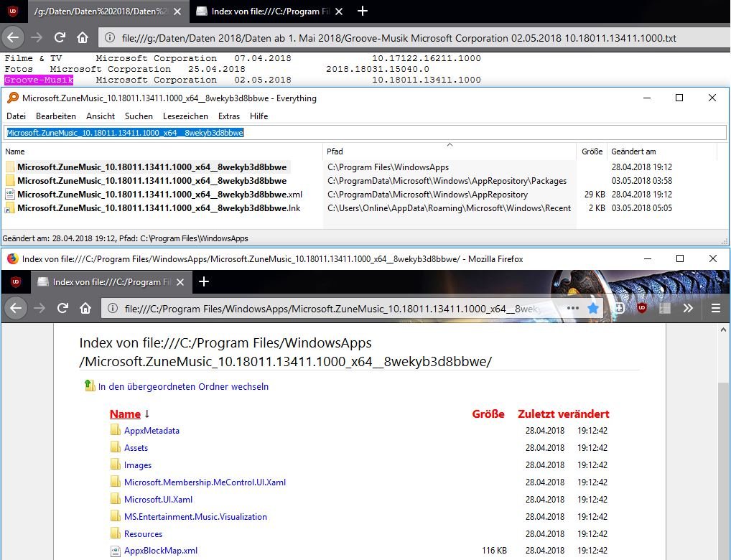
Task: Open Hilfe menu in Everything
Action: pyautogui.click(x=259, y=116)
